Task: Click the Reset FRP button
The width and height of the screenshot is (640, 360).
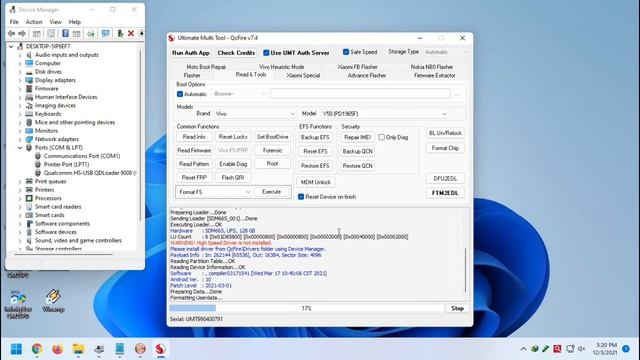Action: pos(194,178)
